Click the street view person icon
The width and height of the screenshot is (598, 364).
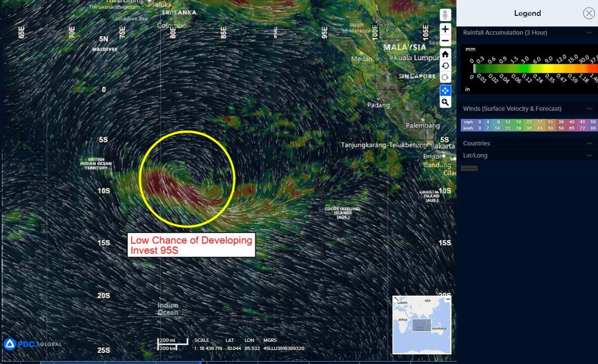[x=445, y=15]
